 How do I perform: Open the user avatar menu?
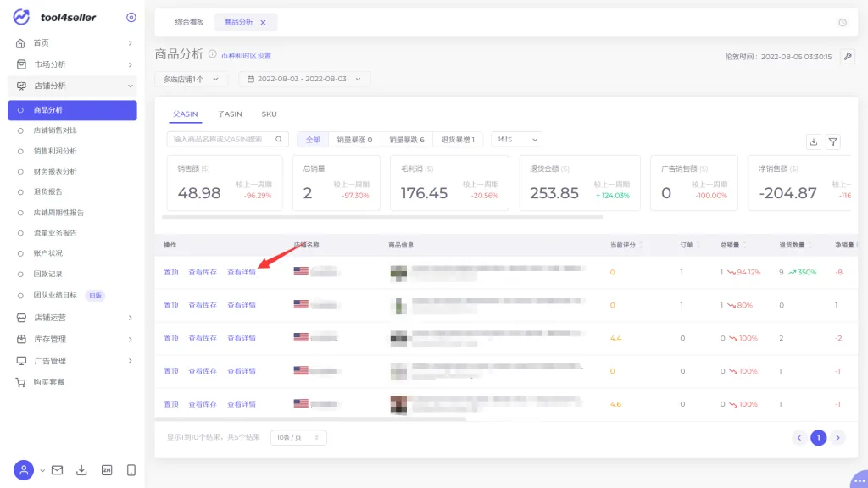coord(24,470)
